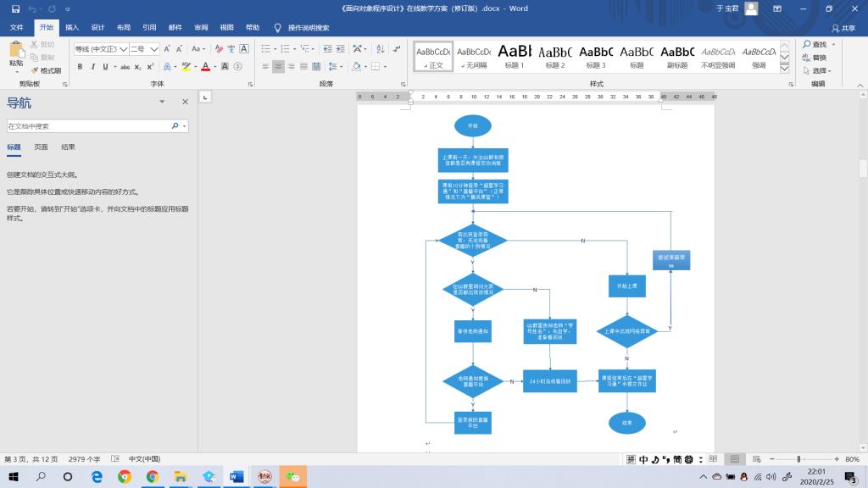Click the zoom slider in status bar

798,459
